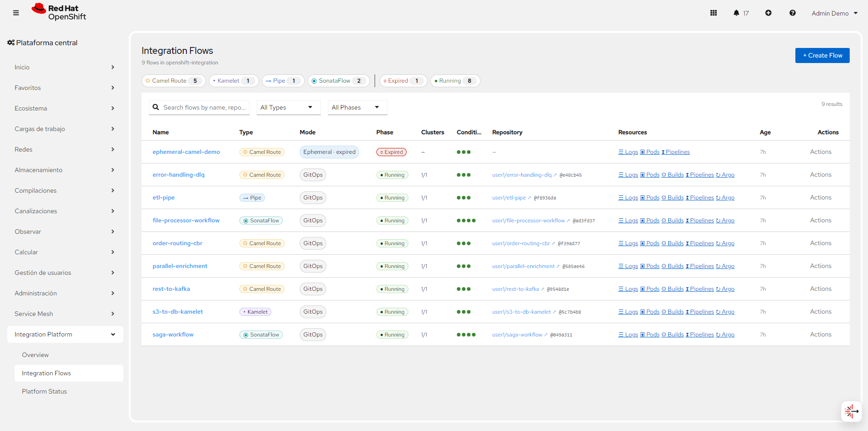Toggle the Expired phase filter chip
The image size is (868, 431).
click(x=403, y=81)
